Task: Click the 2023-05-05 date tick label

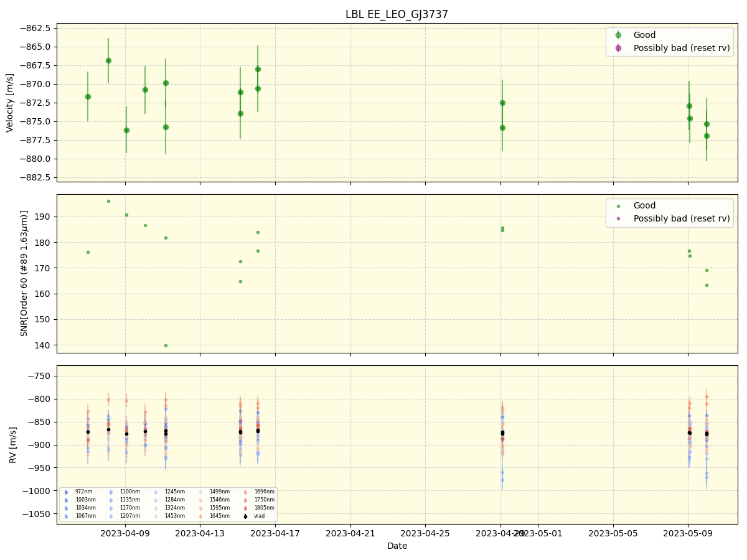Action: (613, 533)
